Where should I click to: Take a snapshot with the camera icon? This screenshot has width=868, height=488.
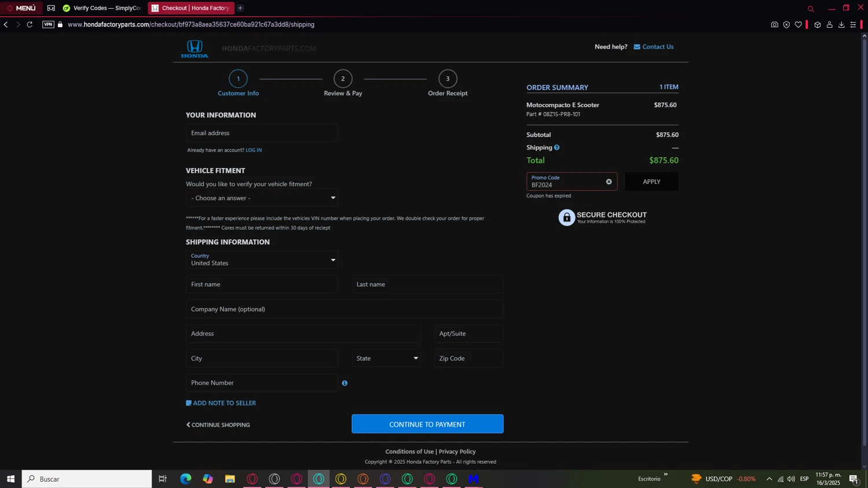[774, 24]
